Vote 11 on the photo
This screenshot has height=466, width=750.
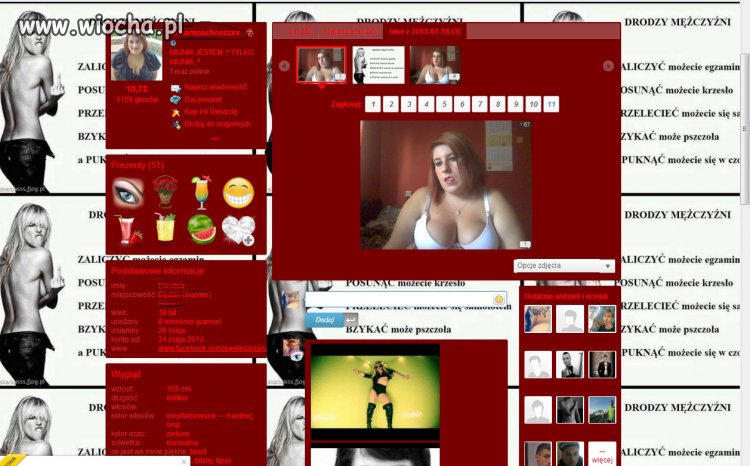coord(551,104)
